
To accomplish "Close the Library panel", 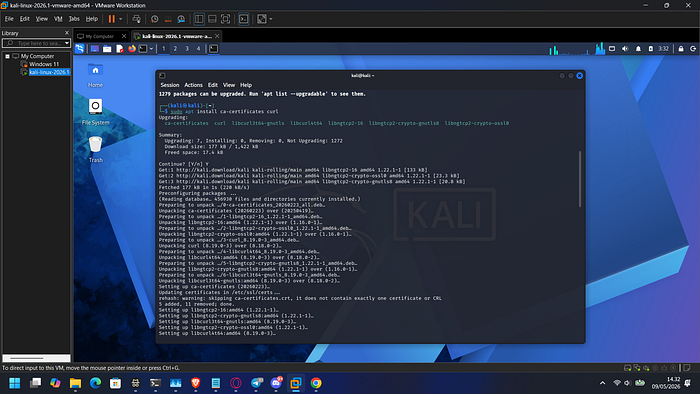I will [x=67, y=33].
